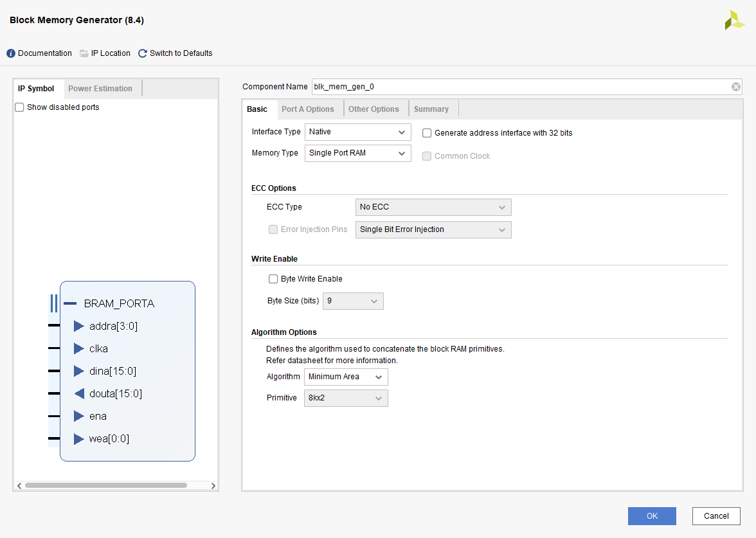Click the IP Symbol horizontal scrollbar

tap(106, 485)
